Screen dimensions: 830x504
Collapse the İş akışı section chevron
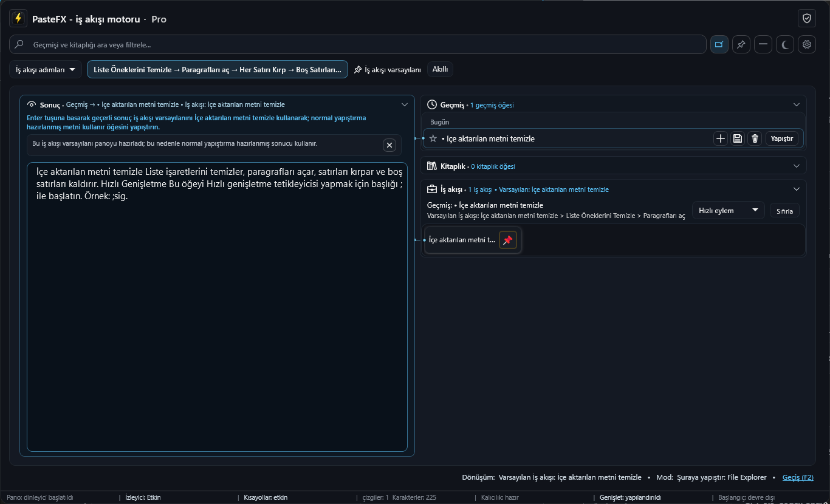[x=797, y=189]
